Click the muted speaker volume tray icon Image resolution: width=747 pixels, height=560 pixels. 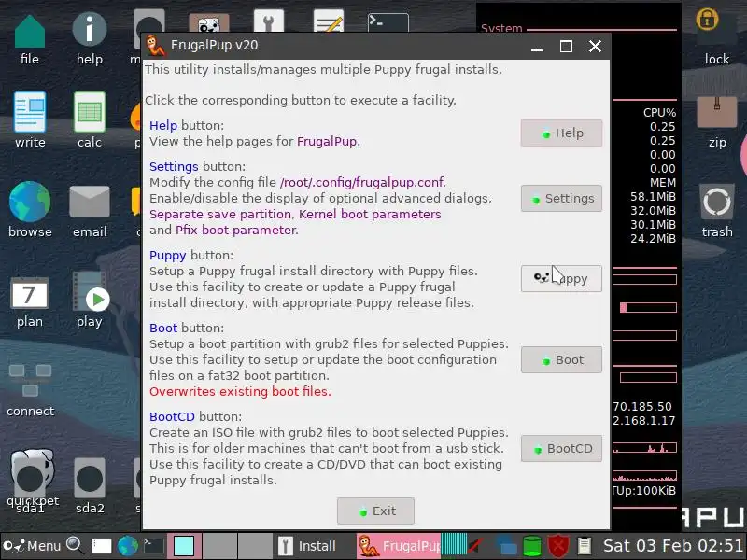[475, 546]
